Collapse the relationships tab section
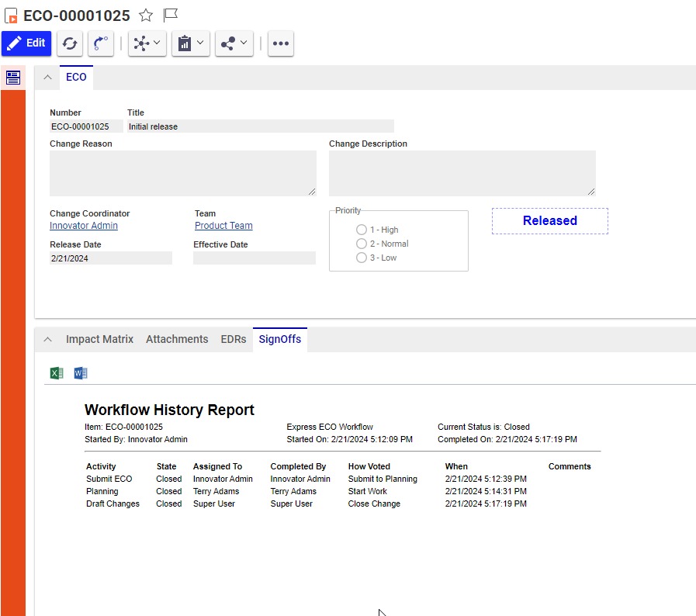Viewport: 696px width, 616px height. point(47,340)
